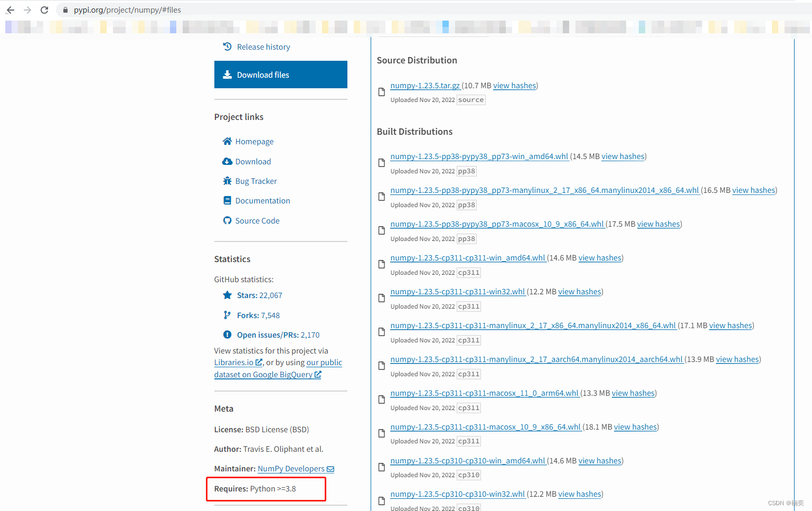Select the Download files tab
The width and height of the screenshot is (812, 511).
(281, 75)
